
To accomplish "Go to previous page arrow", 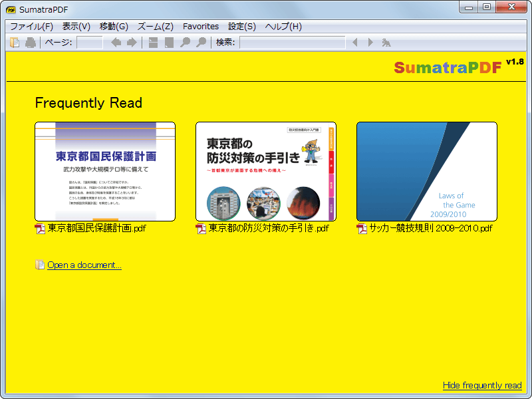I will pos(116,43).
